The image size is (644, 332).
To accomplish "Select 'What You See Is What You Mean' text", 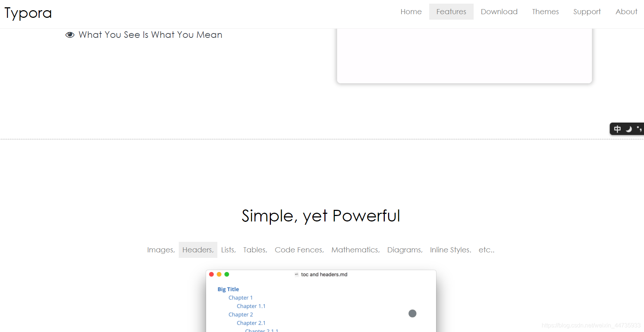I will (x=150, y=35).
